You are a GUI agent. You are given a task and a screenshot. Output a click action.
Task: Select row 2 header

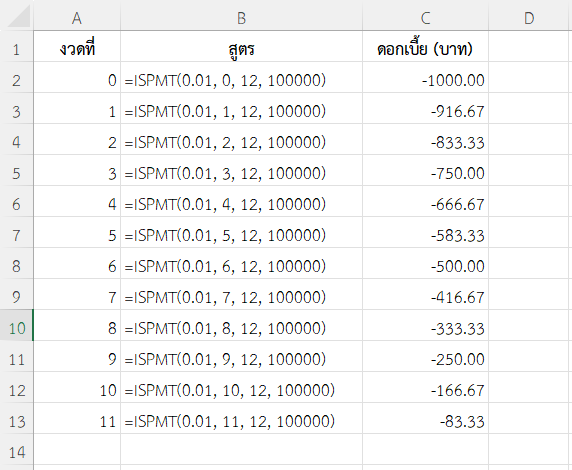(x=16, y=77)
